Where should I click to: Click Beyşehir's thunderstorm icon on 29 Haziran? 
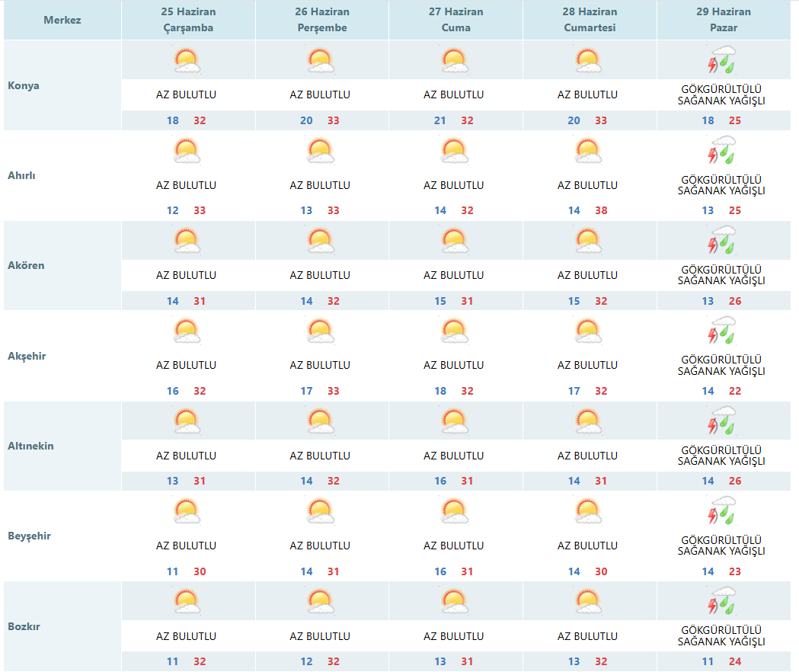tap(722, 510)
